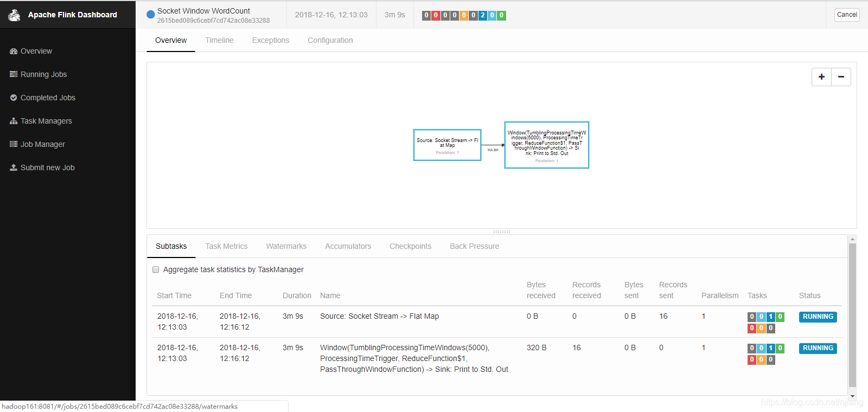Open Task Managers page

[x=46, y=121]
